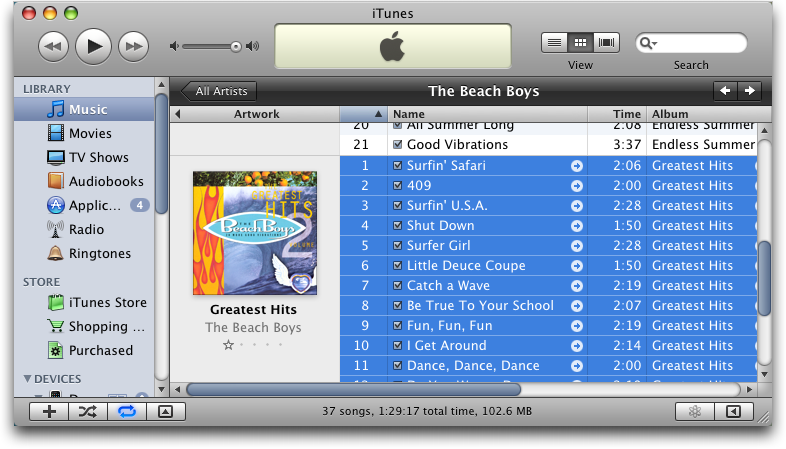
Task: Skip to previous track with rewind button
Action: point(53,47)
